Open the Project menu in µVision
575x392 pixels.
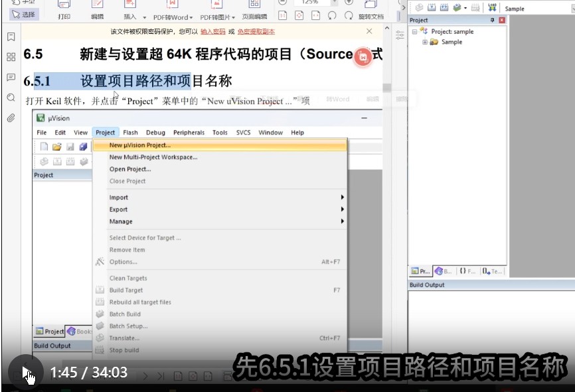tap(105, 132)
